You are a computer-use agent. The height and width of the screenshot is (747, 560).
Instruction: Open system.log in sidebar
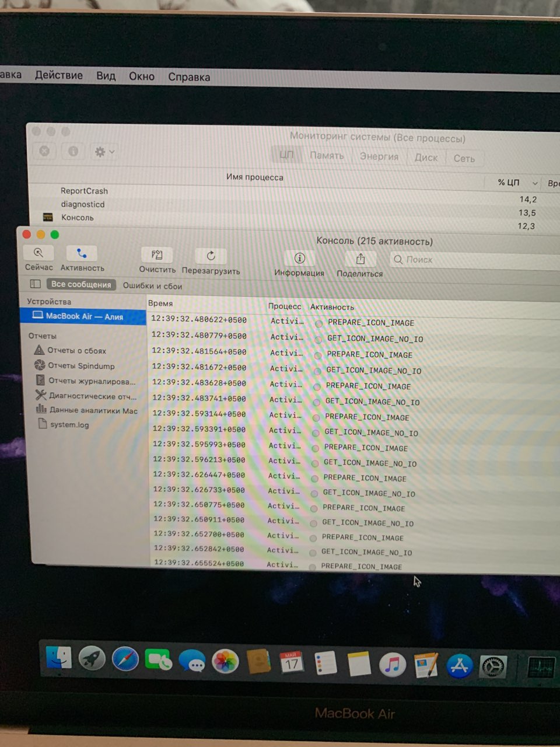pos(63,424)
